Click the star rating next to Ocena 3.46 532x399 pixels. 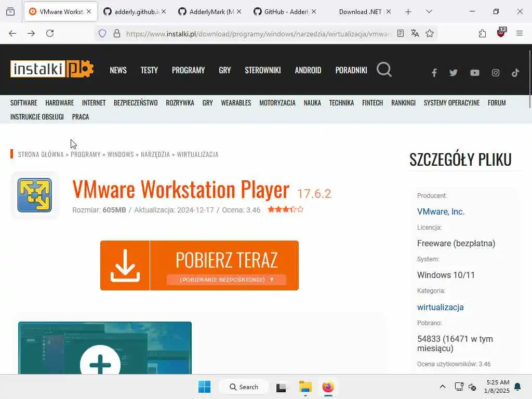coord(285,209)
